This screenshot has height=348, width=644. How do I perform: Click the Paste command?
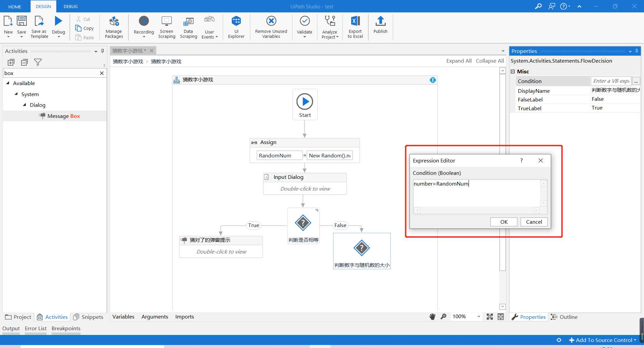point(85,38)
